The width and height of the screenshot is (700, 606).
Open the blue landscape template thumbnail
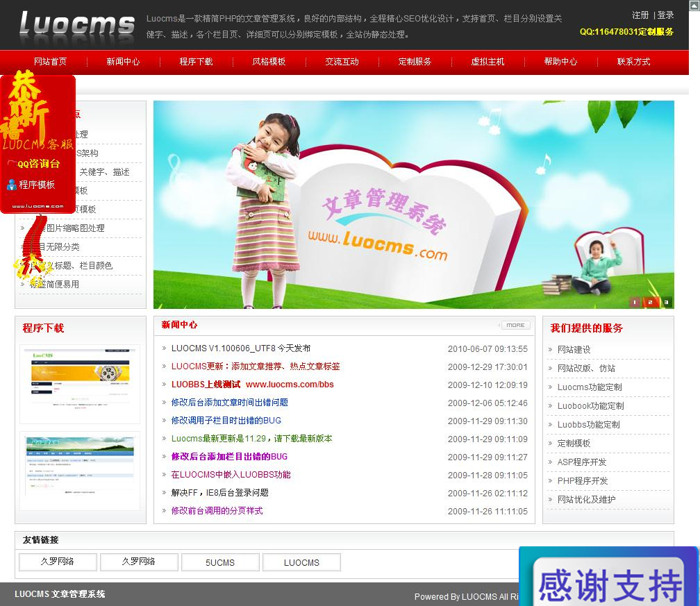80,471
